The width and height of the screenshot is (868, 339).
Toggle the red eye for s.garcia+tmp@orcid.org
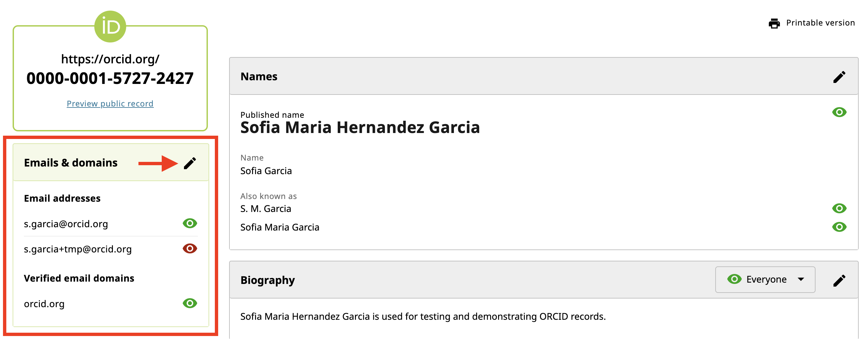coord(190,248)
